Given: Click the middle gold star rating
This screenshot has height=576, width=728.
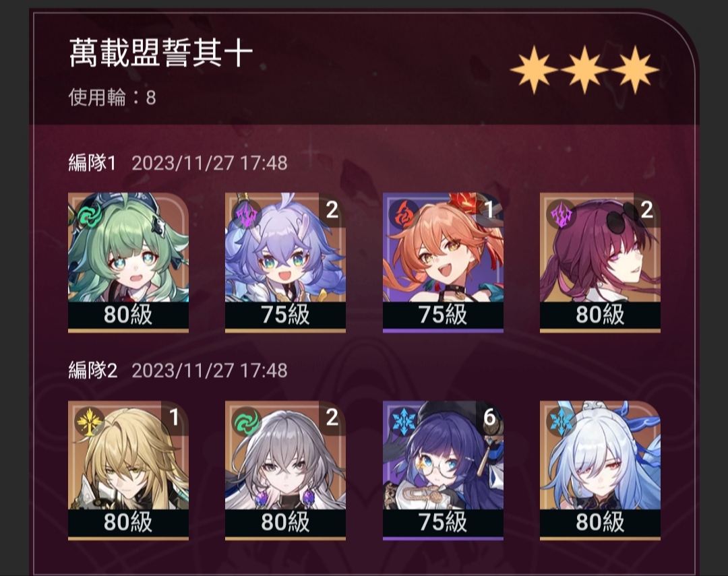Looking at the screenshot, I should pos(584,69).
